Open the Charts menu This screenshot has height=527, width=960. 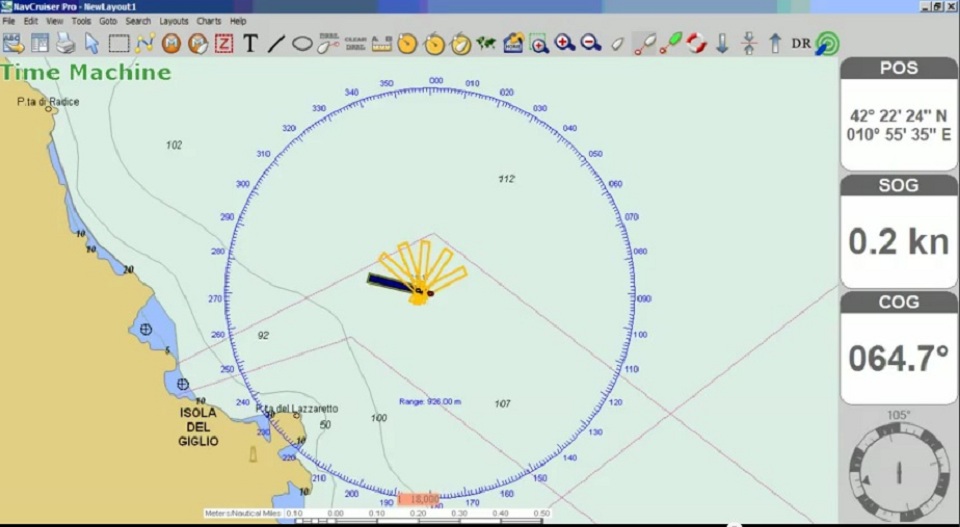click(208, 21)
